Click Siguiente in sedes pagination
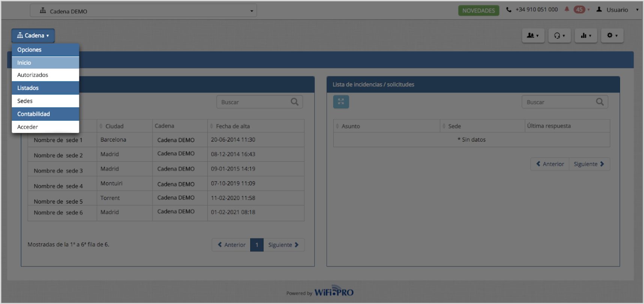The width and height of the screenshot is (644, 304). (284, 245)
